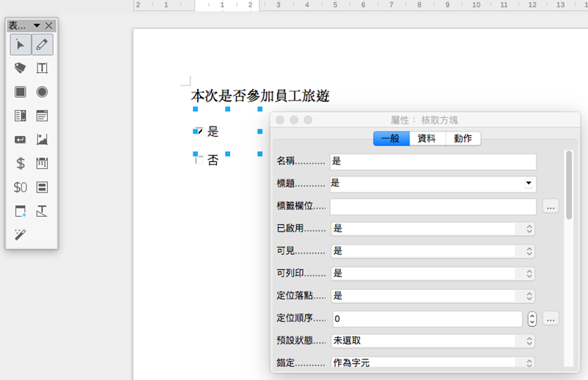Pick the Label field tag icon
This screenshot has height=380, width=588.
[21, 68]
